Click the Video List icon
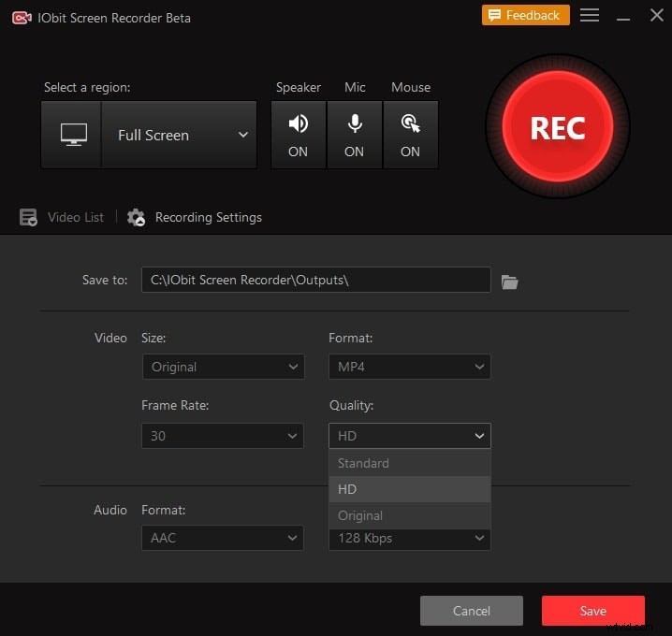Viewport: 672px width, 636px height. [x=28, y=217]
